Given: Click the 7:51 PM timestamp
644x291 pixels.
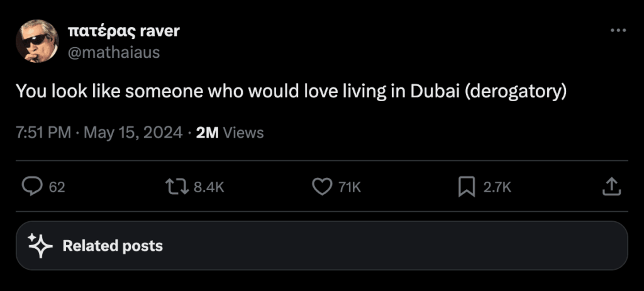Looking at the screenshot, I should [x=43, y=133].
